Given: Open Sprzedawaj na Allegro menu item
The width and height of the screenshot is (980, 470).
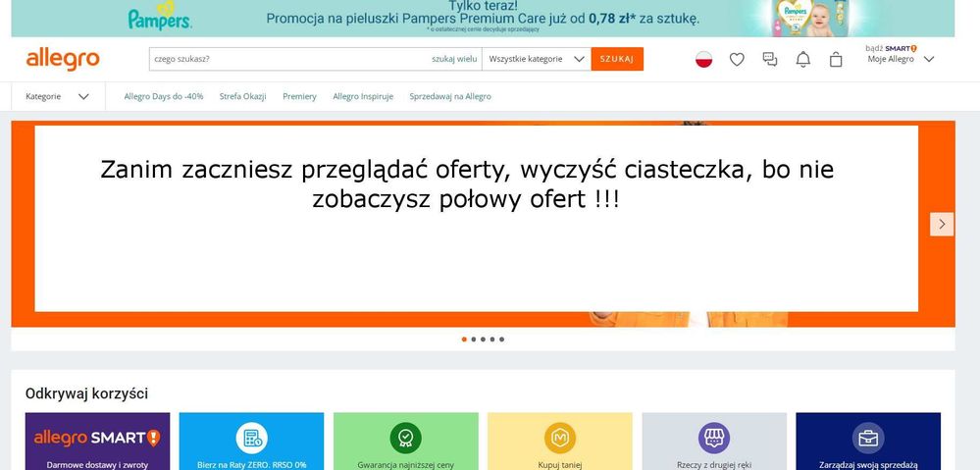Looking at the screenshot, I should [450, 97].
